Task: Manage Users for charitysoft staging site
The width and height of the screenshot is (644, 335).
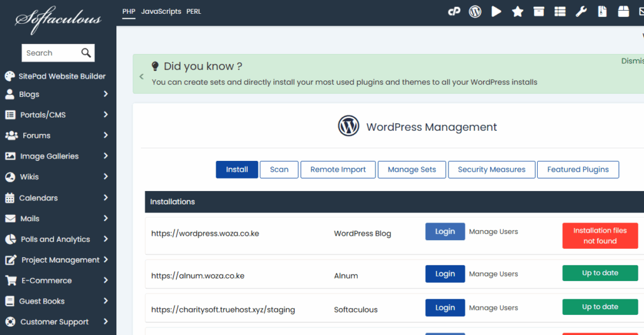Action: [x=493, y=308]
